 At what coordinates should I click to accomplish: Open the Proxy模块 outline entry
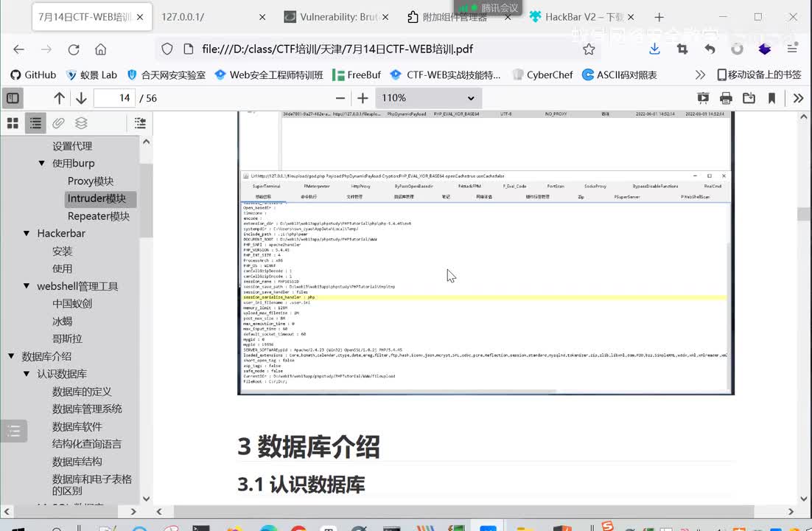pyautogui.click(x=91, y=181)
